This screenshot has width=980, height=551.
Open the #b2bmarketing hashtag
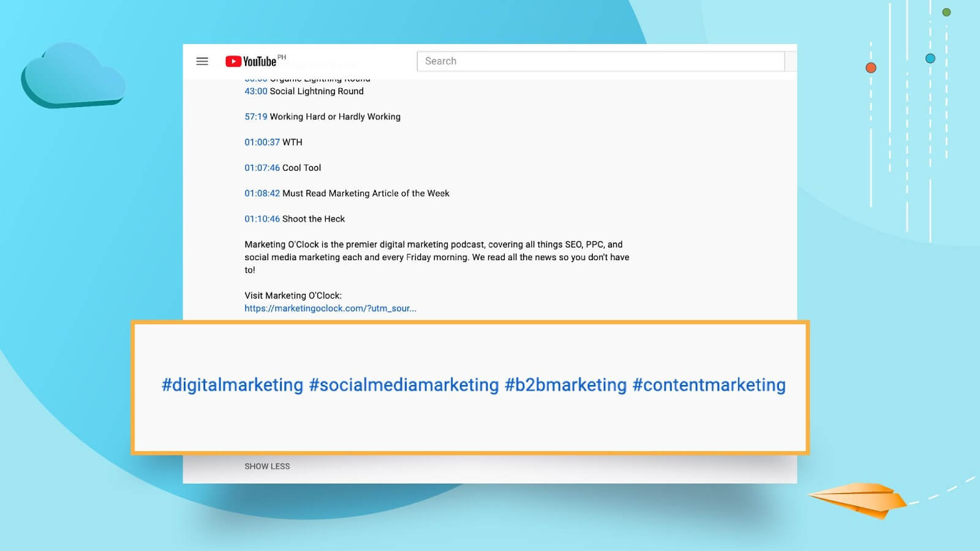coord(563,385)
